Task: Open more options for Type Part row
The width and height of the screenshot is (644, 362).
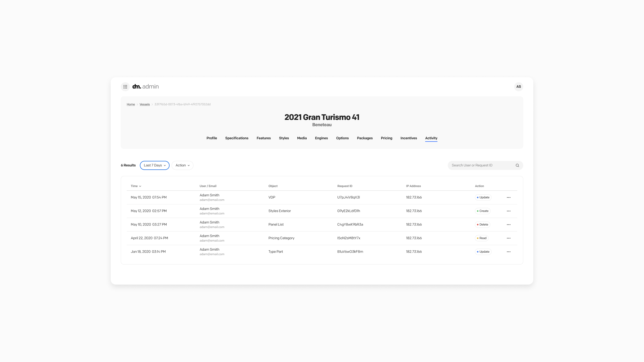Action: click(508, 252)
